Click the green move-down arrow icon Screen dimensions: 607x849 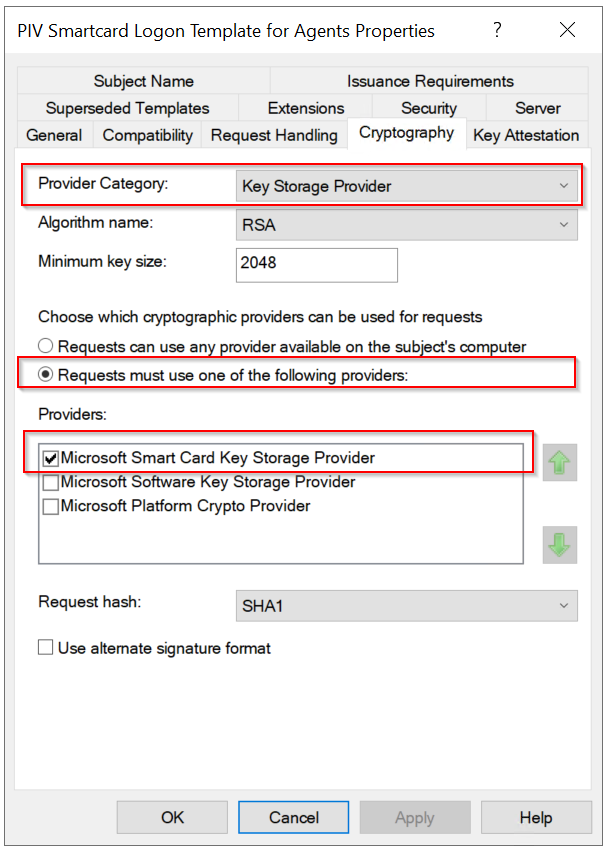click(x=560, y=544)
